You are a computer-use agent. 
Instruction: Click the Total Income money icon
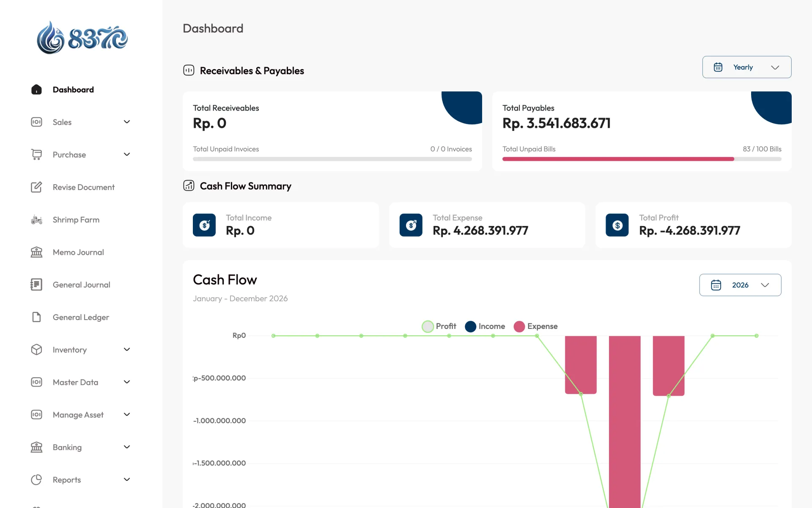[x=204, y=225]
